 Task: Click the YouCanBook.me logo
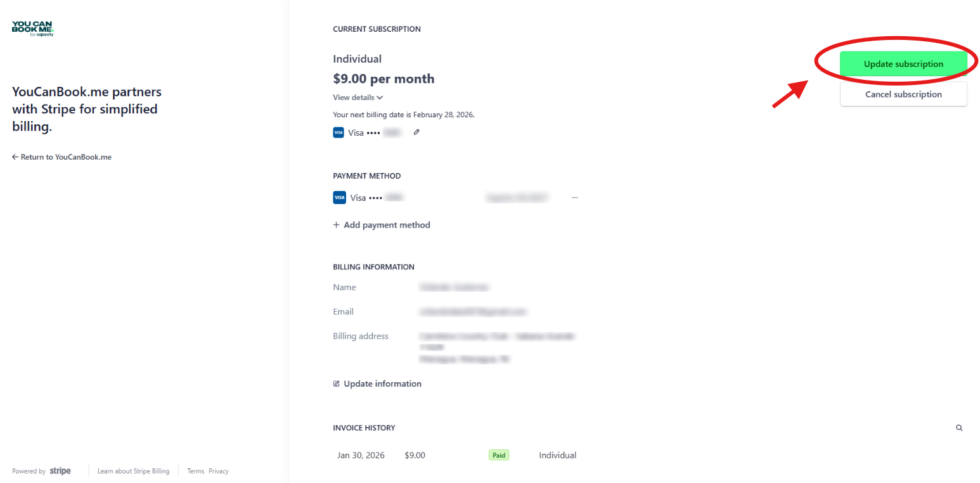[33, 28]
